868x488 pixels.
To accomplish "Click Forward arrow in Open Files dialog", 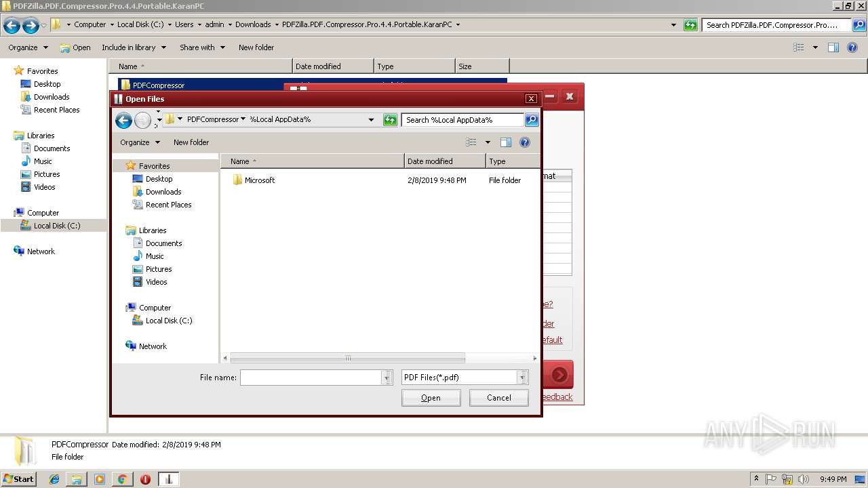I will pyautogui.click(x=142, y=120).
